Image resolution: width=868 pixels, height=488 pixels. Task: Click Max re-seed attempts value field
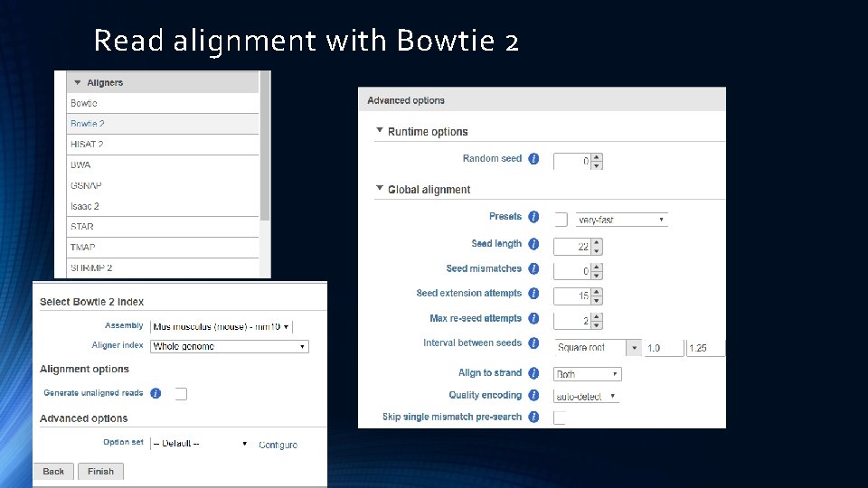click(571, 321)
